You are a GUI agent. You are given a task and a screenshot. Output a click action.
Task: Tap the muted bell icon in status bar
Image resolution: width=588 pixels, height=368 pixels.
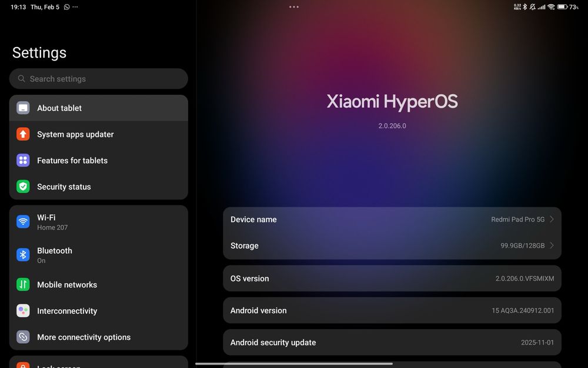pos(533,6)
